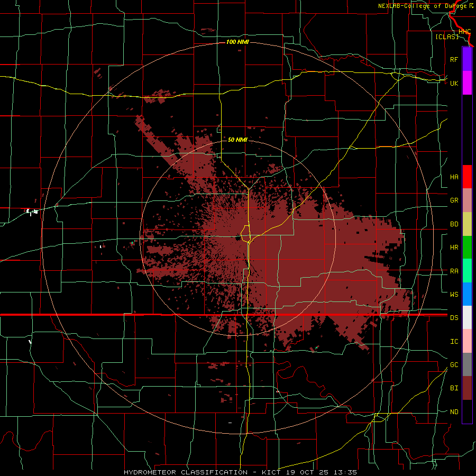This screenshot has width=476, height=476.
Task: Click the GR pink-brown legend color swatch
Action: click(x=467, y=200)
